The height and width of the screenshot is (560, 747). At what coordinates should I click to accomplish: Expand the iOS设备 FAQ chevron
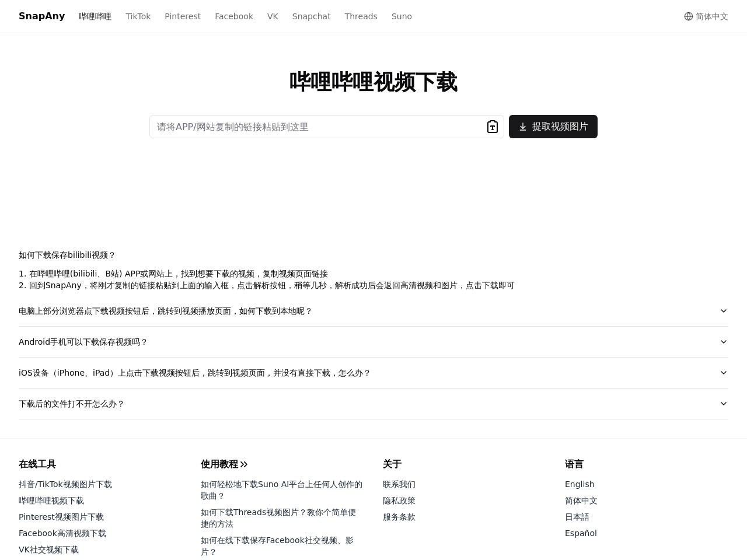tap(724, 373)
